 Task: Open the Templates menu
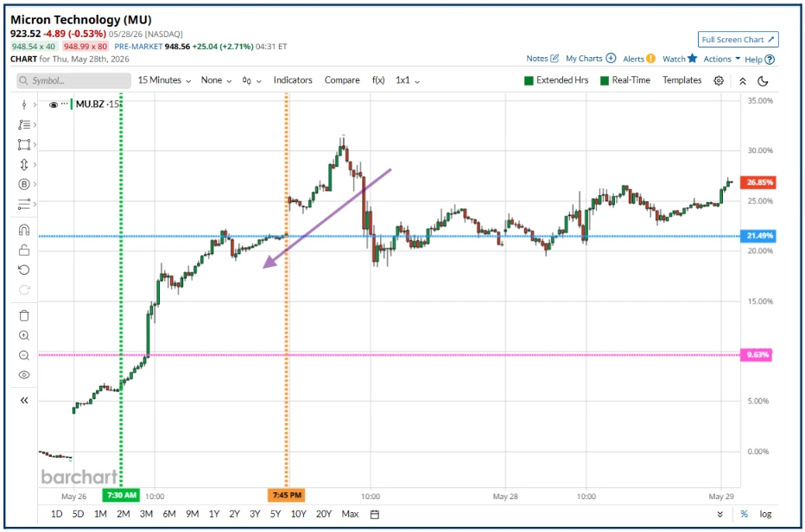(x=681, y=80)
